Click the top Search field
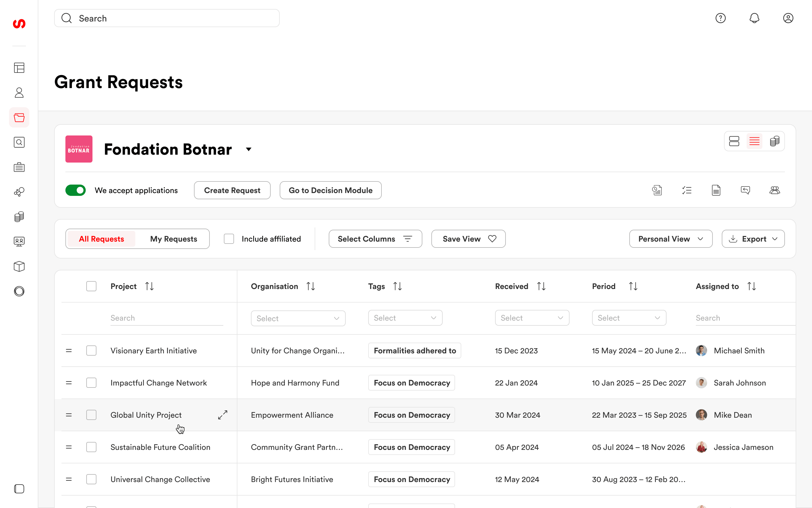Screen dimensions: 812x508 point(167,18)
